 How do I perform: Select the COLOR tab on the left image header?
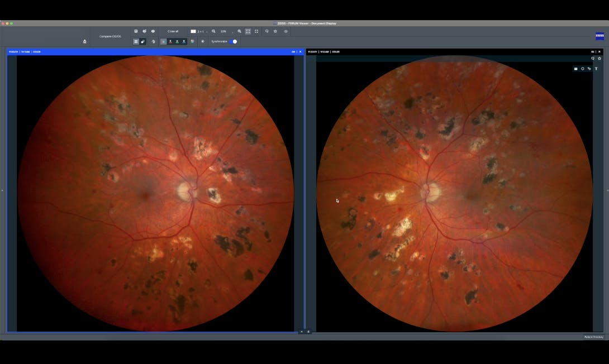(35, 51)
